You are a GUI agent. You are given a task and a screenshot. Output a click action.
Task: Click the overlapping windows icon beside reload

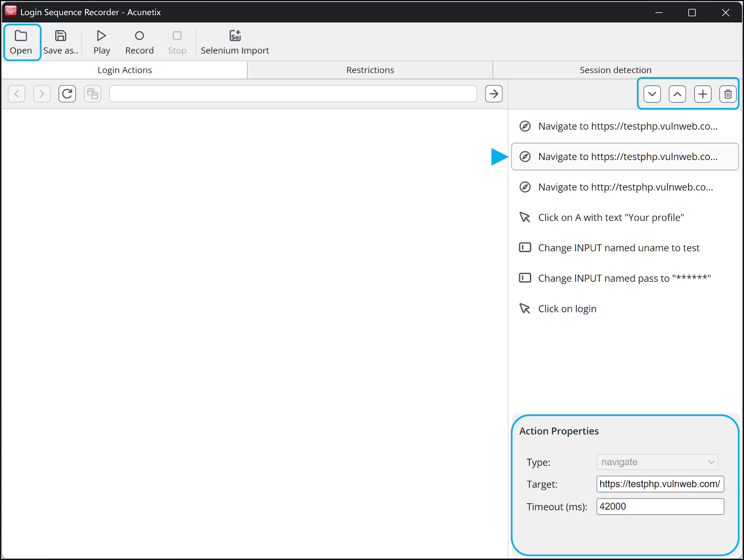click(x=93, y=94)
